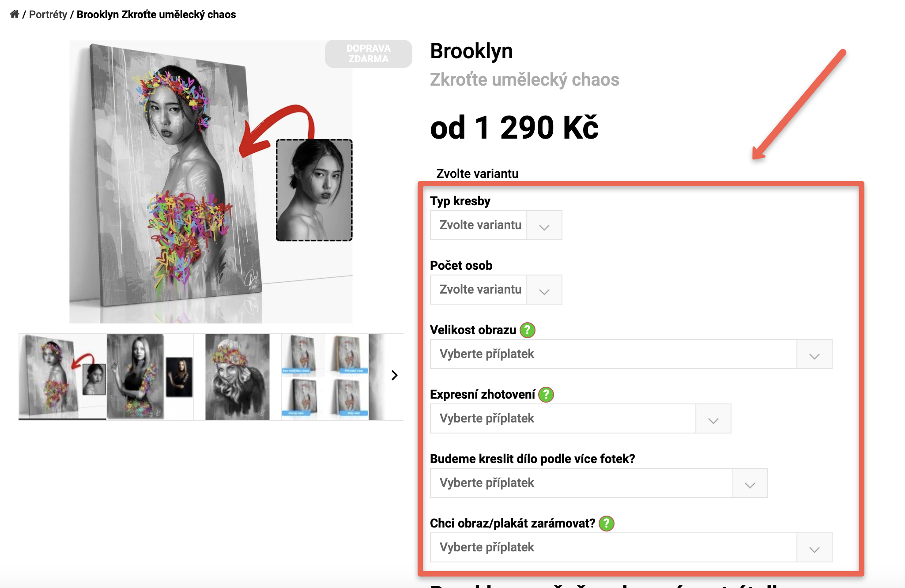This screenshot has height=588, width=905.
Task: Open help icon next to Expresní zhotovení
Action: point(546,394)
